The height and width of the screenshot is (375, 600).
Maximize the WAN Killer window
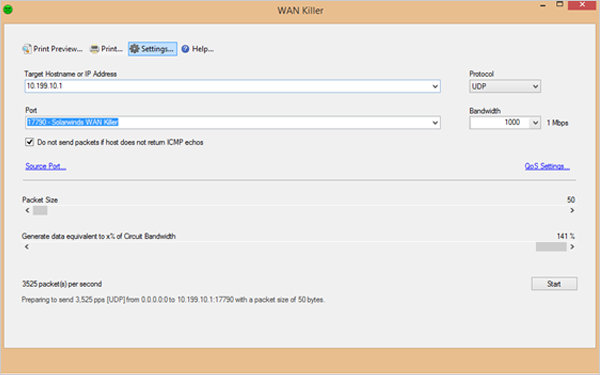(x=559, y=5)
